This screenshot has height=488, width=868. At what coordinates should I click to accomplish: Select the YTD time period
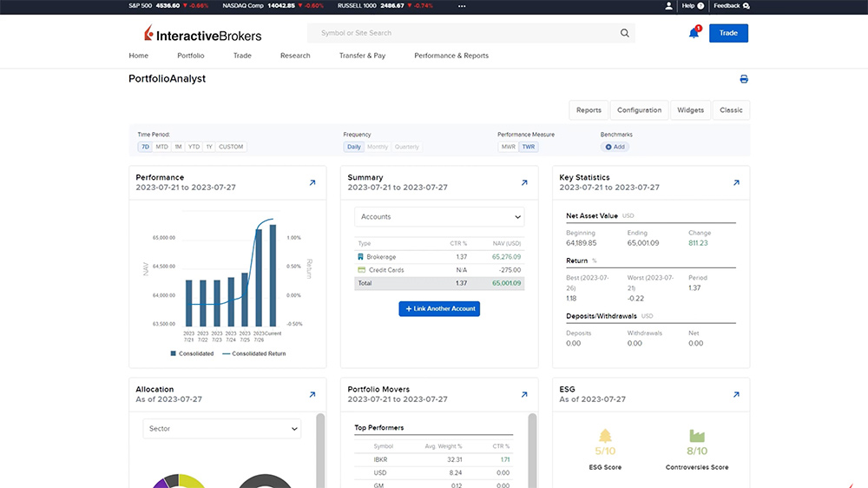coord(194,147)
